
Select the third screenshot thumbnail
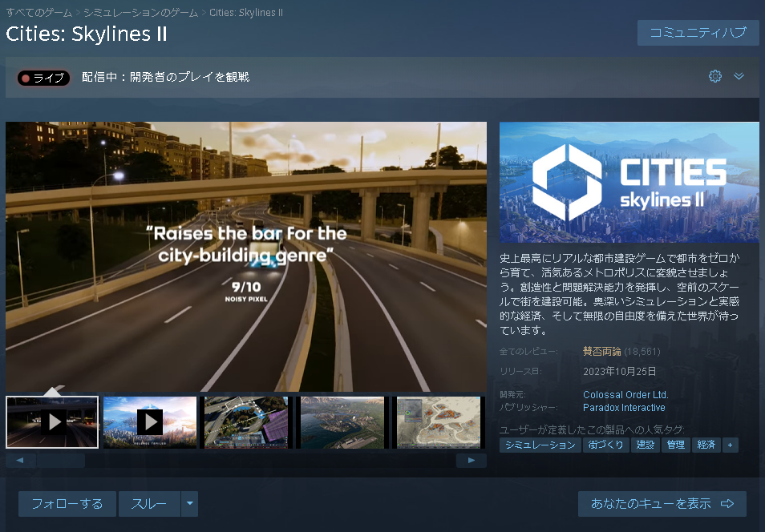pyautogui.click(x=245, y=422)
